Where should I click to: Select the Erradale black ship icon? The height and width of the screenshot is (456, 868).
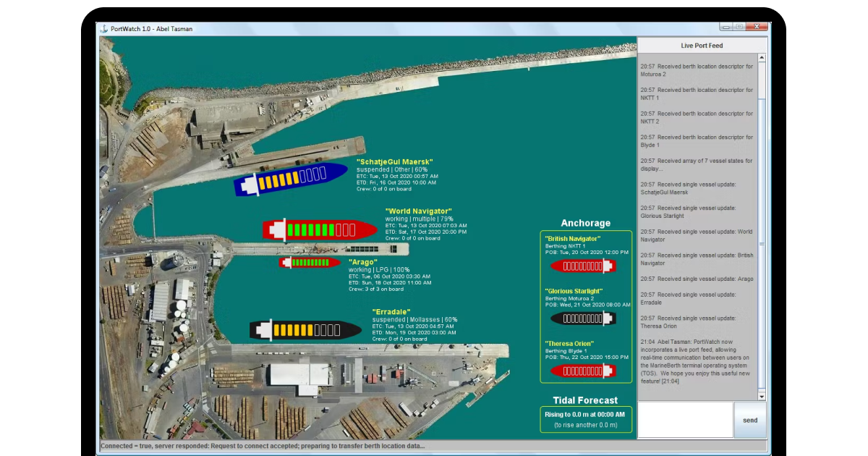306,330
